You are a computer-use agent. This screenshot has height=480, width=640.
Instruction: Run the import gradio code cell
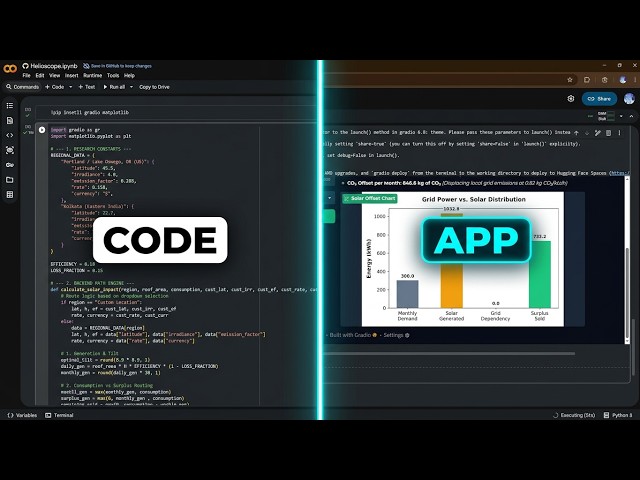click(x=42, y=130)
